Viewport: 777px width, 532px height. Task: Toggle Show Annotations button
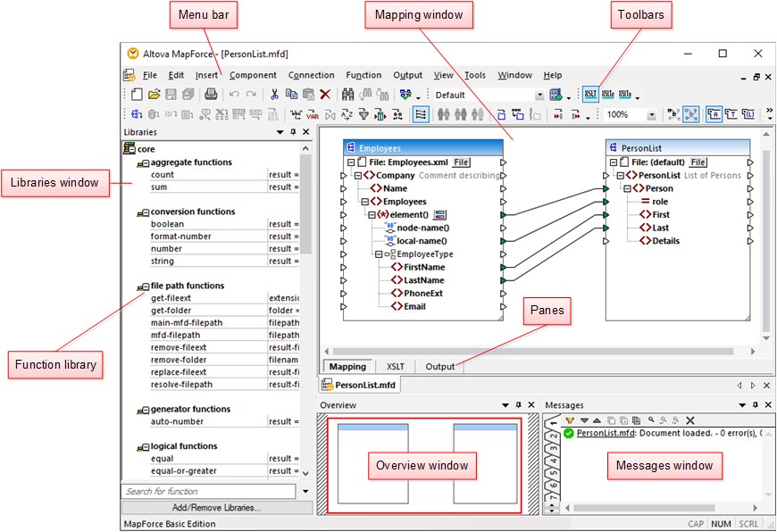[714, 114]
